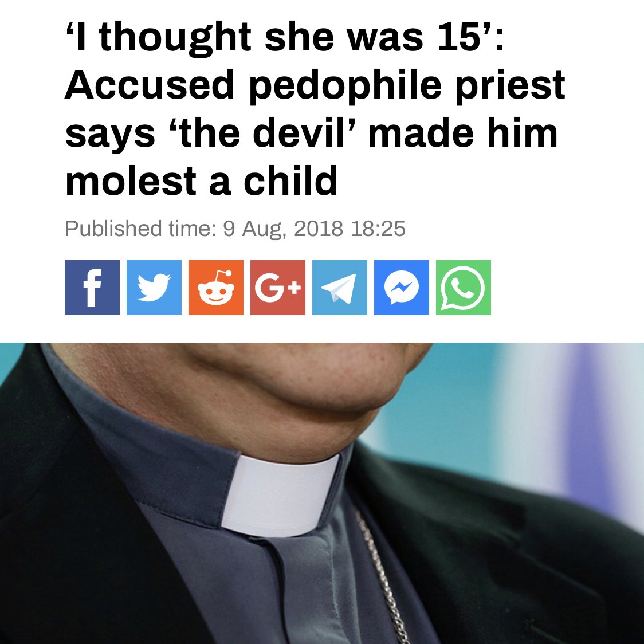Select the '9 Aug, 2018' date

283,229
